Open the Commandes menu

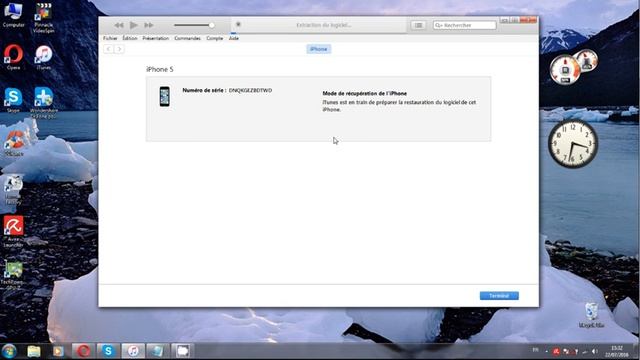pos(187,38)
